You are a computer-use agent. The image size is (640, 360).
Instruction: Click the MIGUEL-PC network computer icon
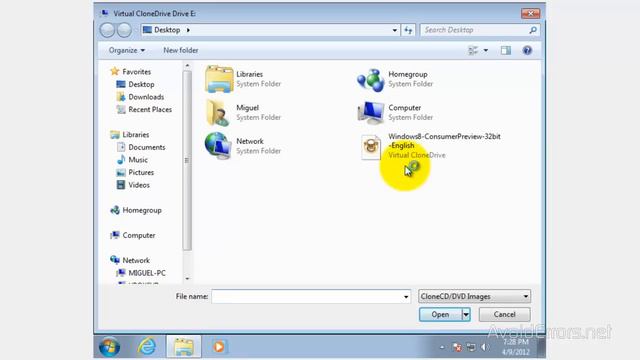(120, 273)
